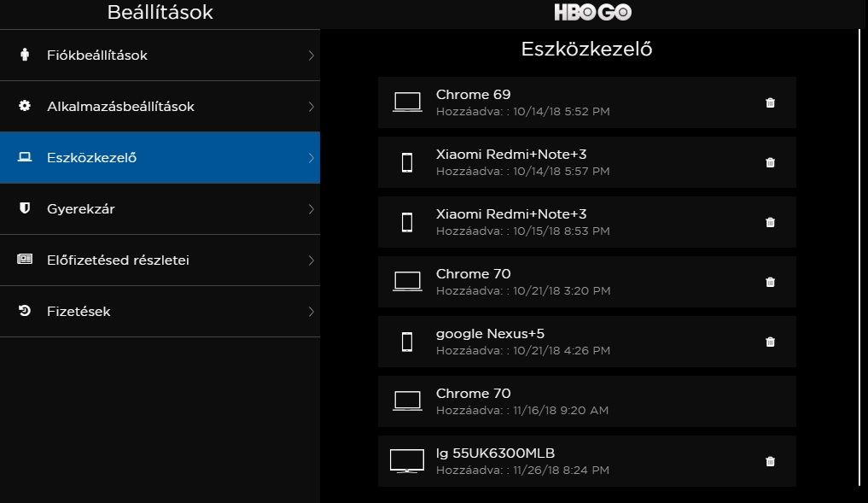Click the laptop icon for Chrome 70 added 11/16/18
This screenshot has height=503, width=868.
coord(407,401)
